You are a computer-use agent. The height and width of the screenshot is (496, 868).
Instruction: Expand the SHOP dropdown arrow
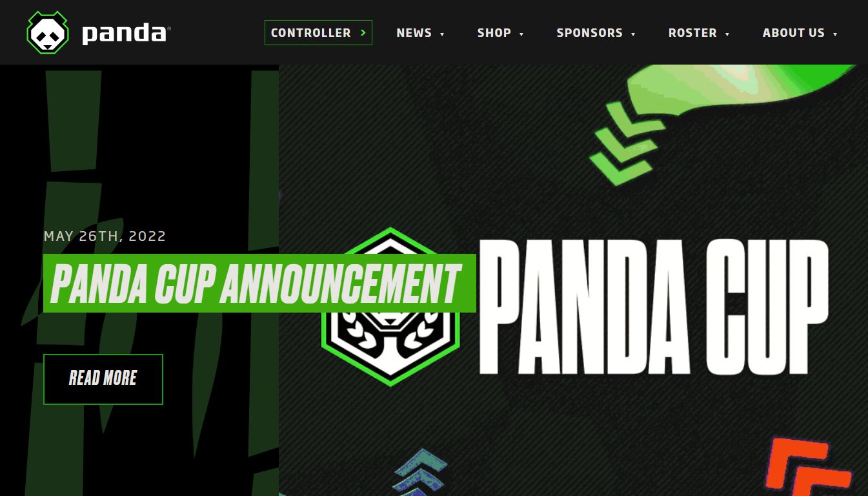(x=521, y=34)
